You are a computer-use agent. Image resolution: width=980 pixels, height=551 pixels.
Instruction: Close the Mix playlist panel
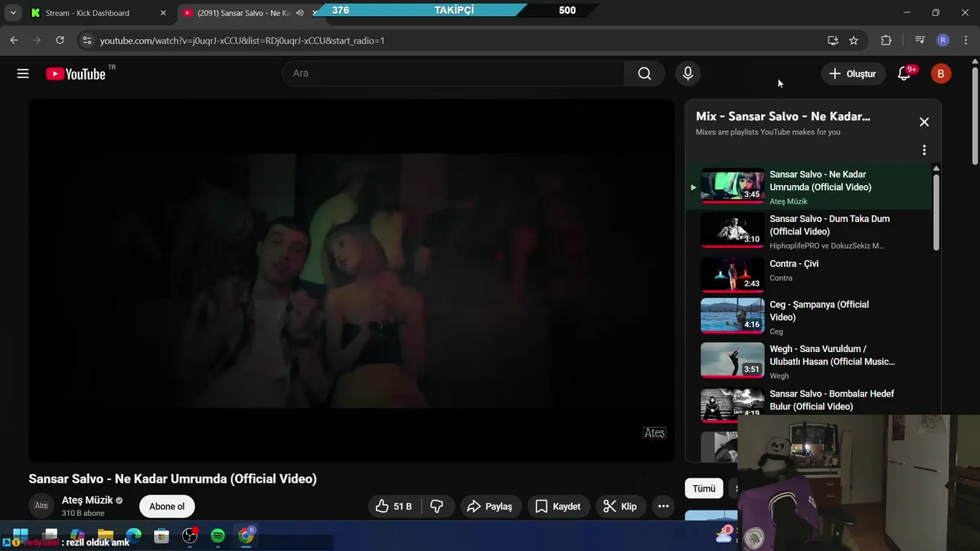click(x=924, y=122)
